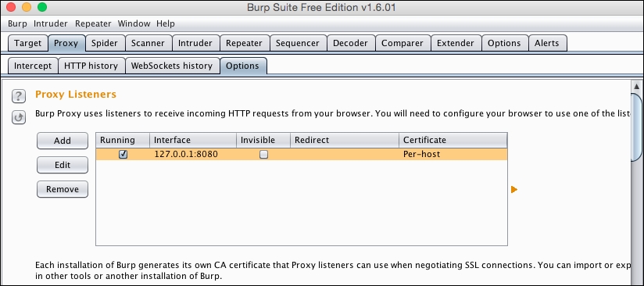Open the Repeater menu in menu bar
Image resolution: width=644 pixels, height=286 pixels.
coord(93,23)
